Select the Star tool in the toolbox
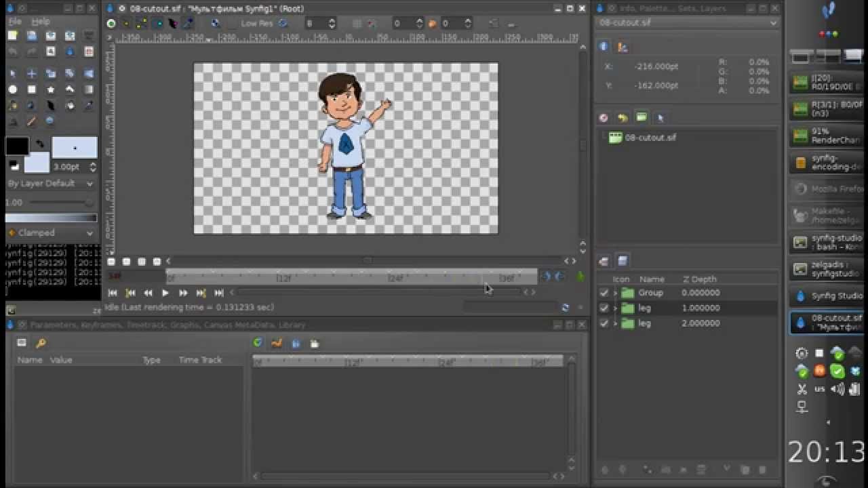The width and height of the screenshot is (868, 488). tap(51, 89)
